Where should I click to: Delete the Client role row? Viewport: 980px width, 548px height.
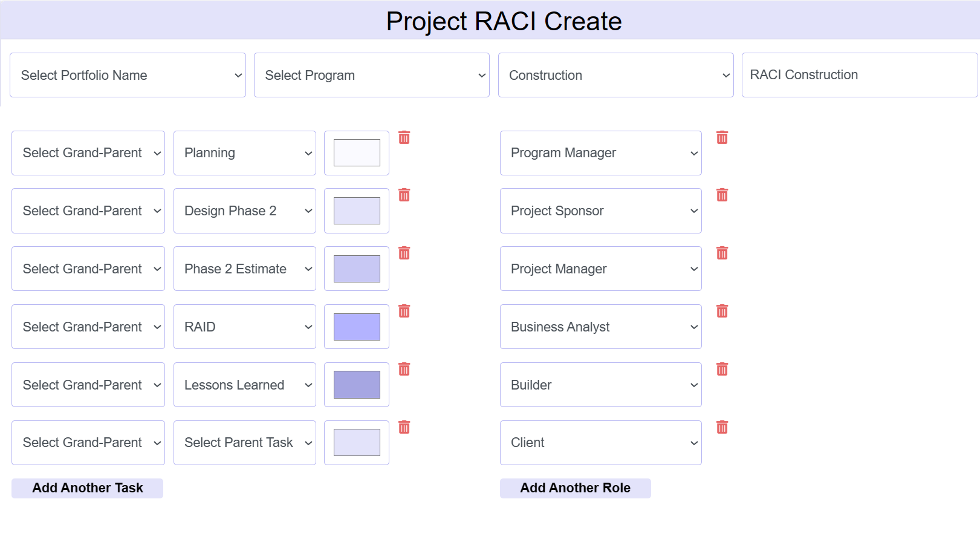point(722,427)
